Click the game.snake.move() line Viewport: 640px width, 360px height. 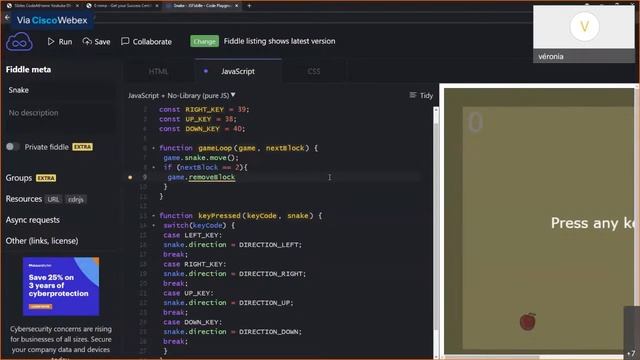200,158
